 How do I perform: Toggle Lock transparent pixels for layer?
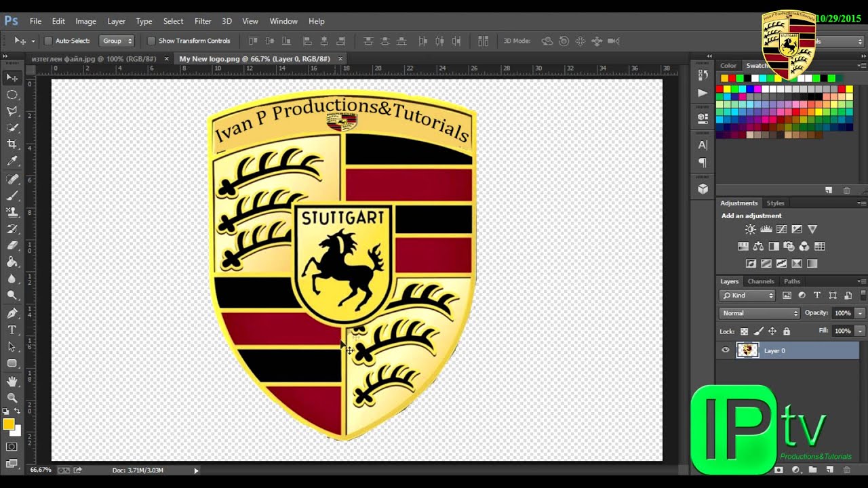pyautogui.click(x=744, y=331)
